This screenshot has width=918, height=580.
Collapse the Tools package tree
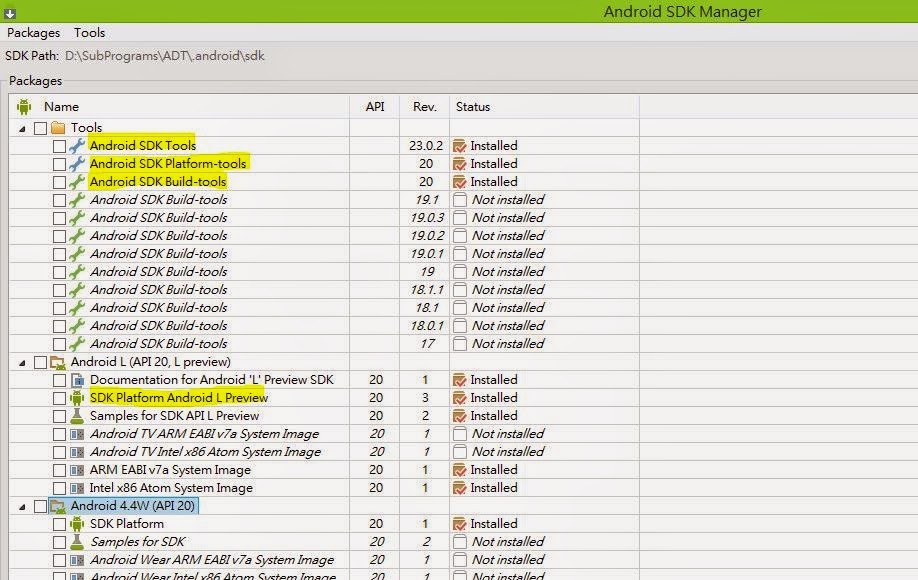point(23,127)
